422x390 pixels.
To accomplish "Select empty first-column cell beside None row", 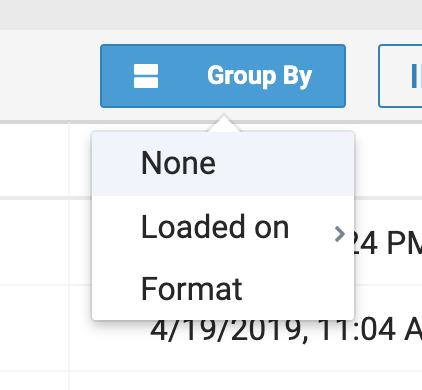I will 34,160.
